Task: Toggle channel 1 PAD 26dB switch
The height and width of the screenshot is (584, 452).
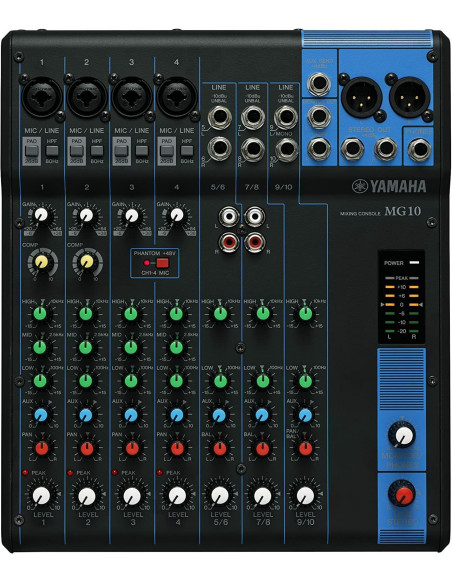Action: pos(31,151)
